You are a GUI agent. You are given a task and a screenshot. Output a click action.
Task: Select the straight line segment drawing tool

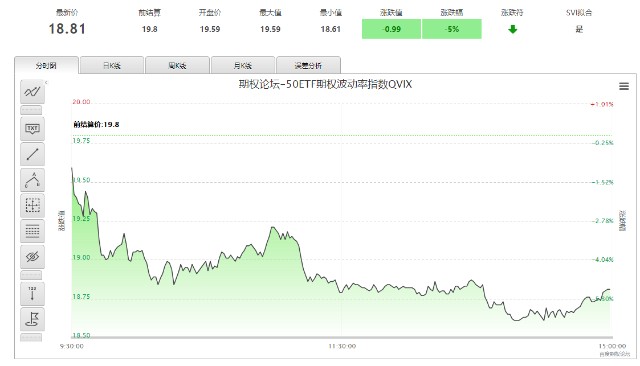pos(32,154)
